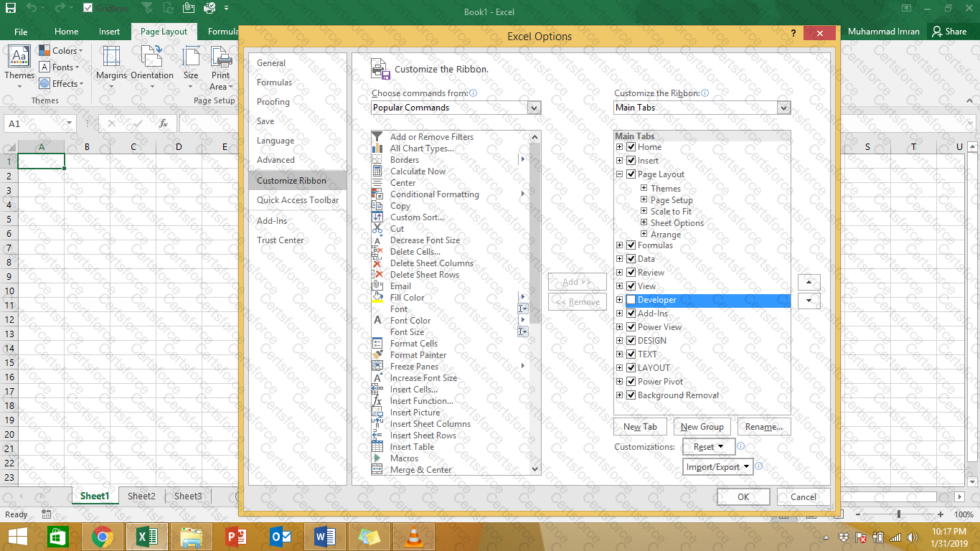The image size is (980, 551).
Task: Expand the Data tab tree node
Action: coord(620,259)
